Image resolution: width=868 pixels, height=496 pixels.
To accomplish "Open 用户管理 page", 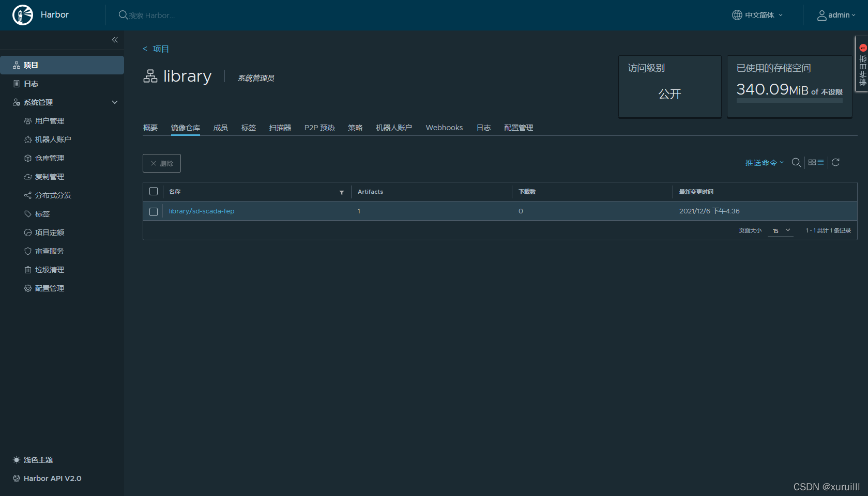I will [50, 121].
